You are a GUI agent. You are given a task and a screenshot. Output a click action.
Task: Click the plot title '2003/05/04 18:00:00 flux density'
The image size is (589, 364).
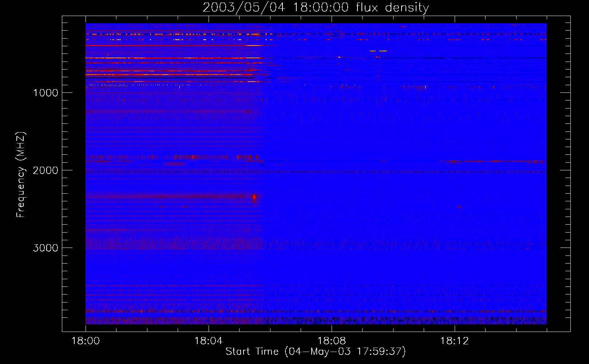[x=316, y=8]
